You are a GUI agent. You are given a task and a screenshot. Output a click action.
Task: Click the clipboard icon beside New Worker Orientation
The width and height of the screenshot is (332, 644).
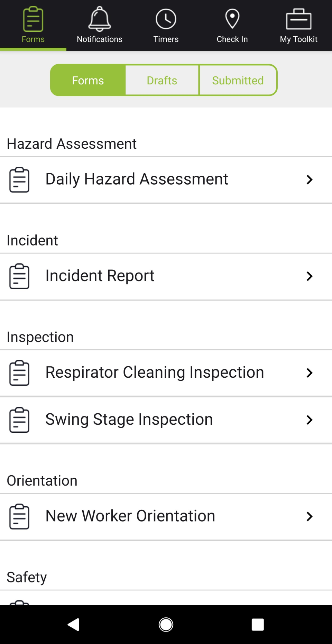[x=19, y=516]
